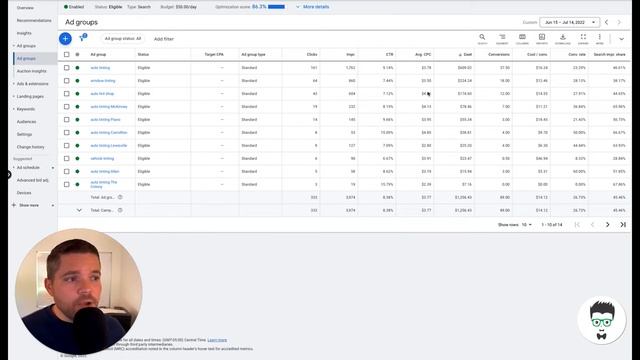Click help icon beside Total Ad groups
The height and width of the screenshot is (360, 640).
[120, 197]
